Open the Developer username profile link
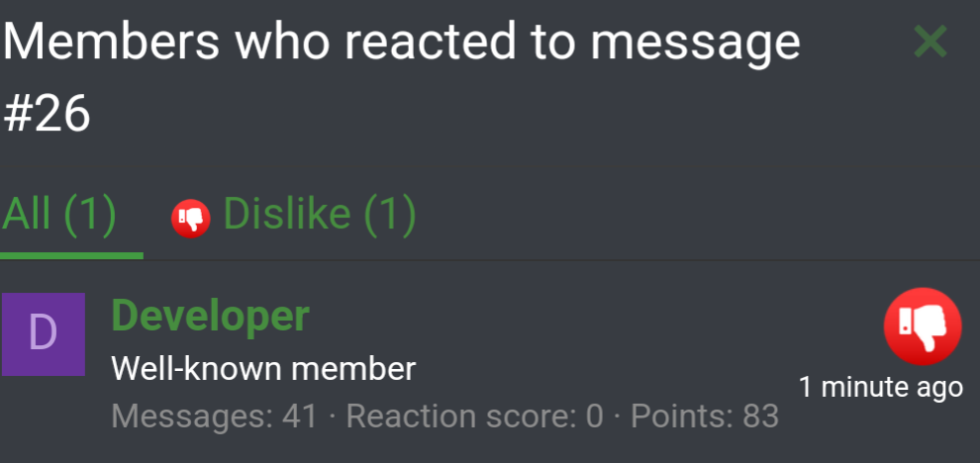The image size is (980, 463). tap(210, 316)
